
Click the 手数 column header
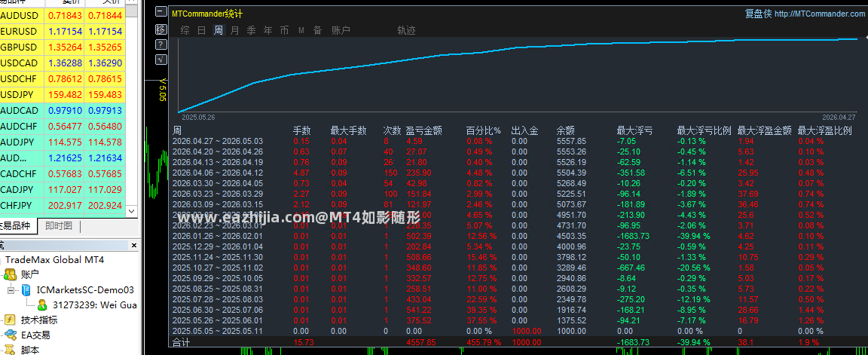tap(301, 131)
